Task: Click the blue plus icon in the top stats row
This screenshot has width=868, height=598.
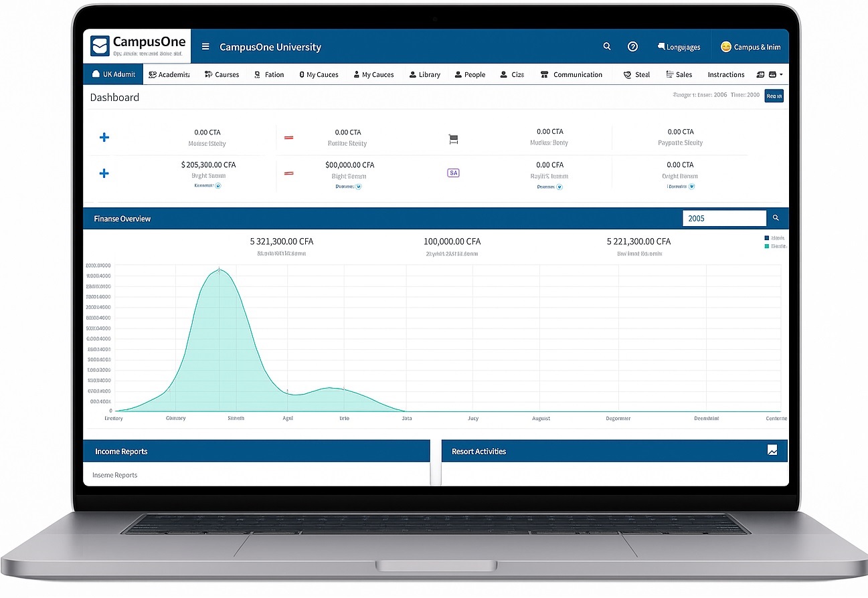Action: coord(104,137)
